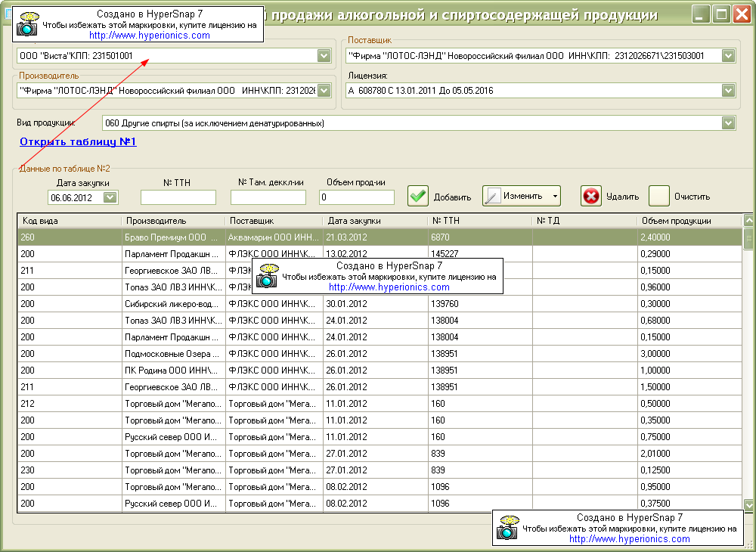The image size is (756, 552).
Task: Select the Браво Премиум row
Action: (x=172, y=237)
